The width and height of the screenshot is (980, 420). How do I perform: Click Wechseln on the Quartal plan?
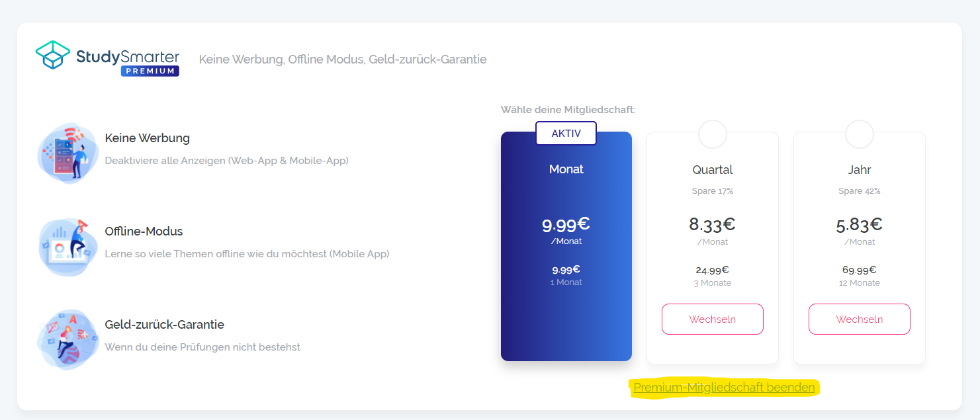[713, 318]
